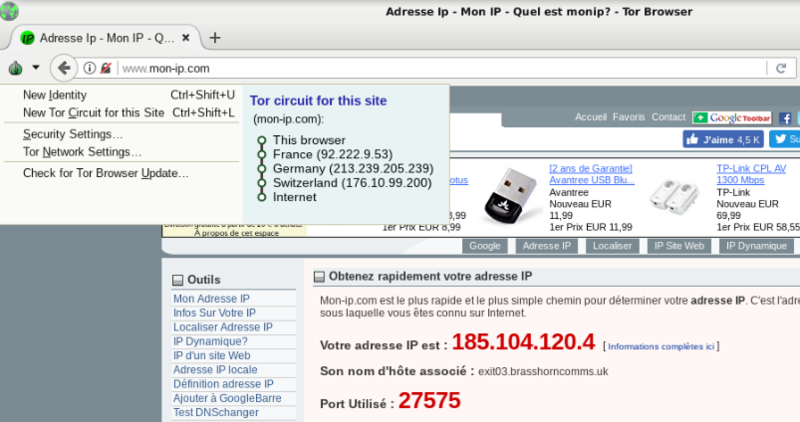
Task: Open the Accueil link in the site header
Action: click(x=591, y=117)
